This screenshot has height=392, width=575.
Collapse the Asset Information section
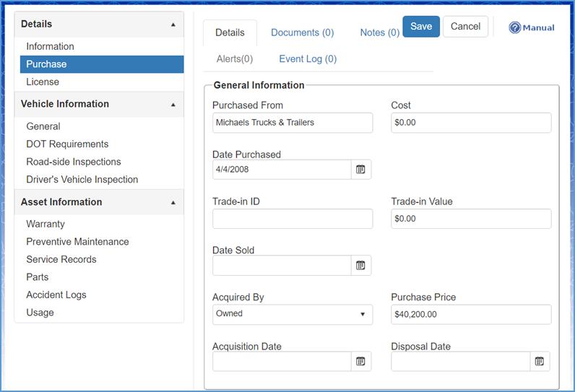click(173, 203)
